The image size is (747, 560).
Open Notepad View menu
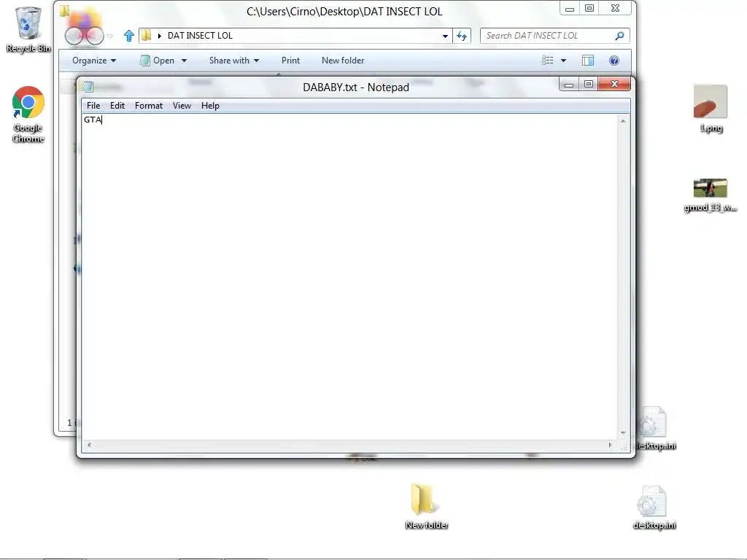click(182, 106)
